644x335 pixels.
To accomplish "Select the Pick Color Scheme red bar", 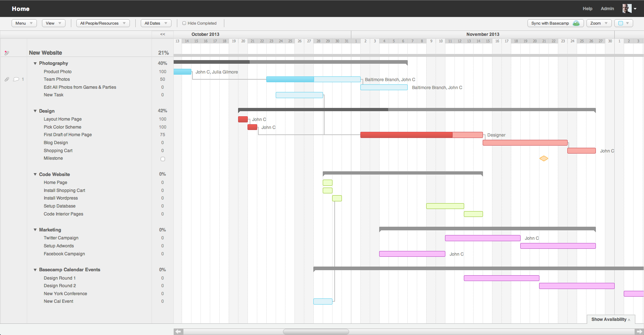I will pyautogui.click(x=252, y=127).
